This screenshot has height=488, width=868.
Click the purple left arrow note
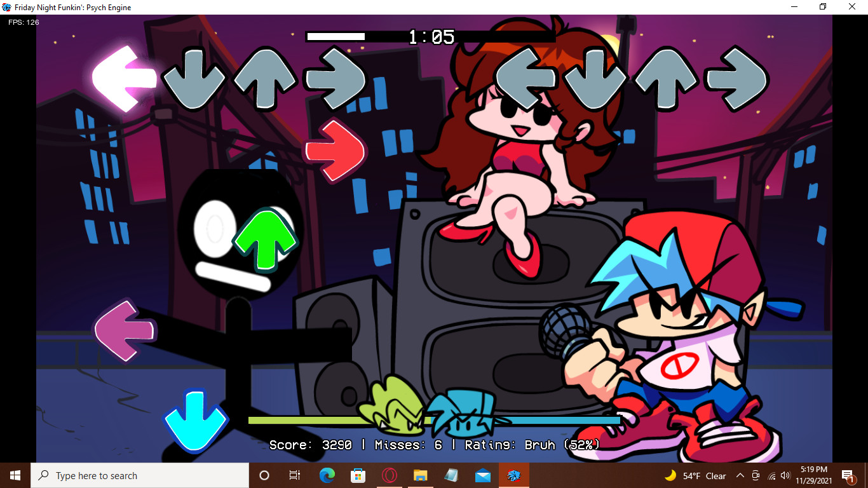coord(125,330)
